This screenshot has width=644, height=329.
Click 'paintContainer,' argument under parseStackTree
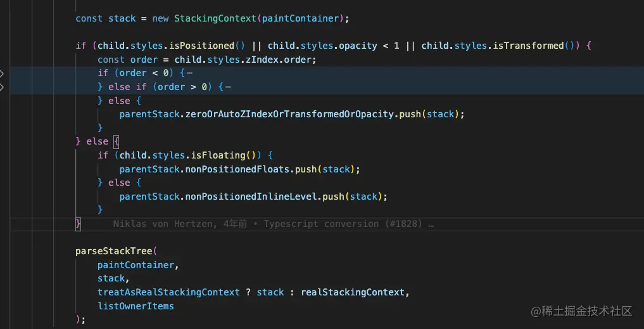tap(139, 265)
